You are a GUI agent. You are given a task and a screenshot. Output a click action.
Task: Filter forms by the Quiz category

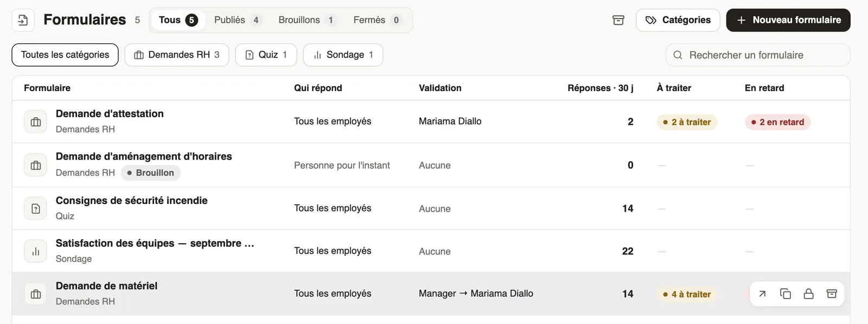click(266, 55)
